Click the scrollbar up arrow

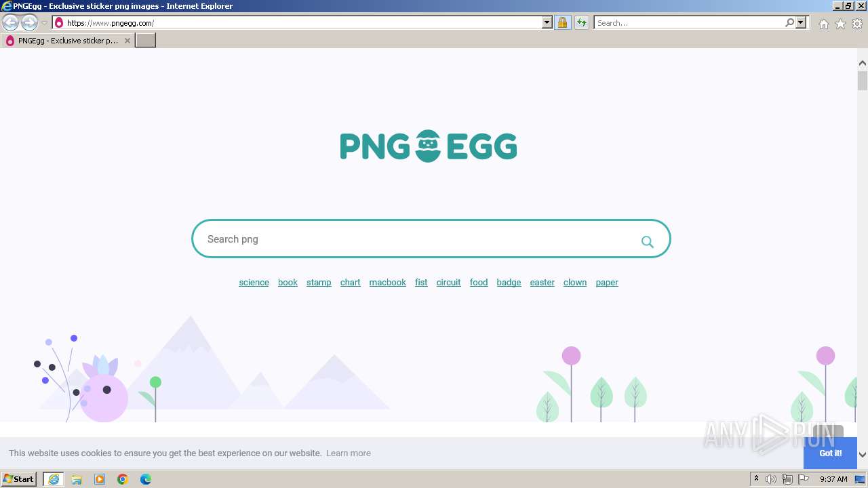[x=863, y=63]
